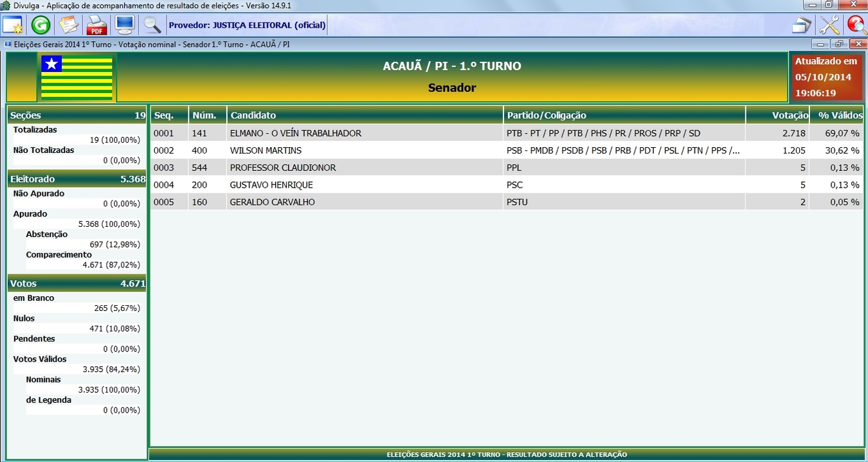Select the ELMANO - O VEÍN TRABALHADOR row

pyautogui.click(x=507, y=133)
